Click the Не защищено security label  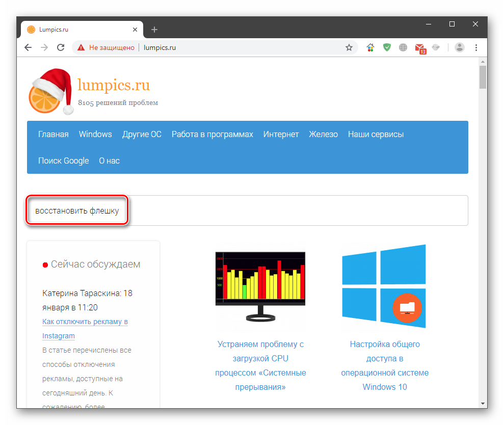pos(112,47)
